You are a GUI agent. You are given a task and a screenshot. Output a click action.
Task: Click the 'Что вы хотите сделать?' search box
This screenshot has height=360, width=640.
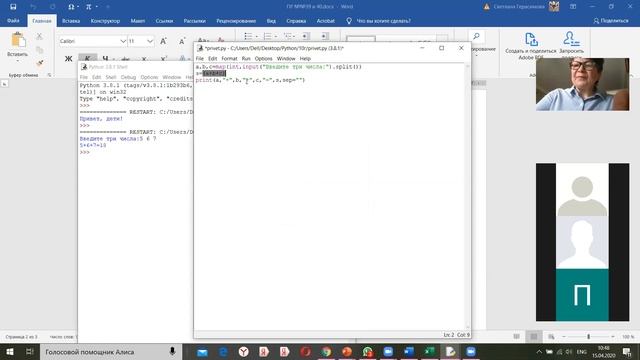coord(384,21)
